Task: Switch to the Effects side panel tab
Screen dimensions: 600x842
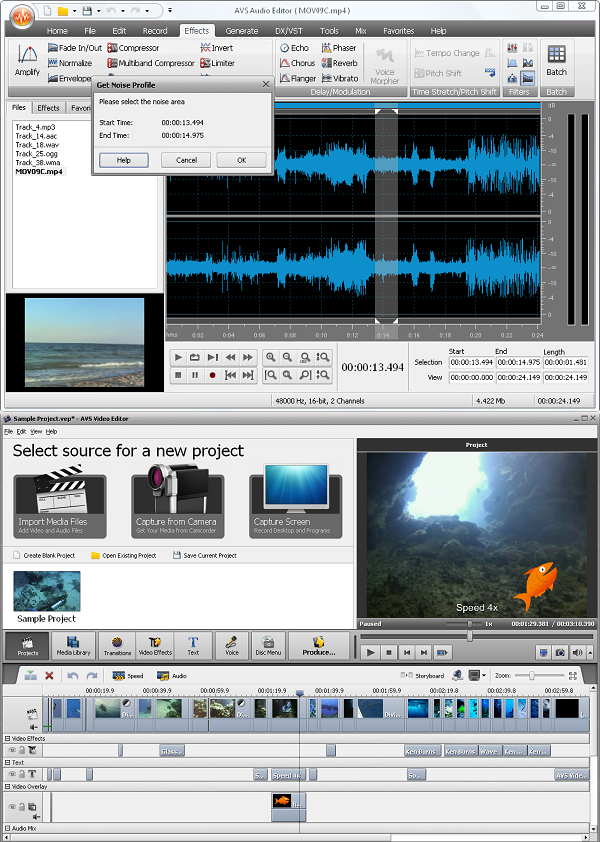Action: 48,108
